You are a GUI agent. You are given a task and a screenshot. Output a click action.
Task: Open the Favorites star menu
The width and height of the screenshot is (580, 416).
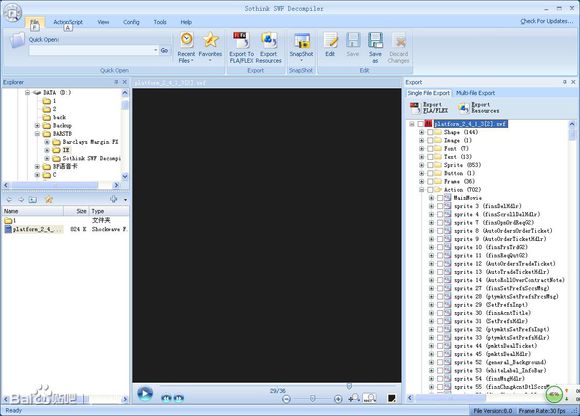pos(210,47)
